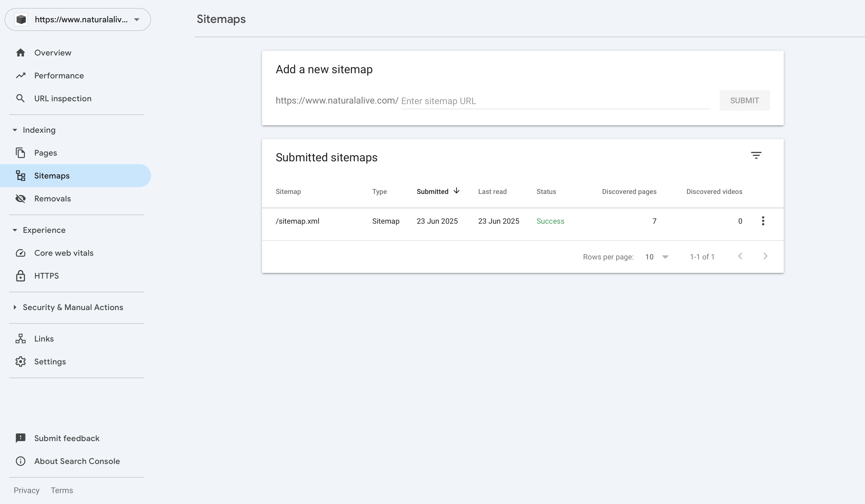Click the HTTPS padlock icon
The width and height of the screenshot is (865, 504).
click(21, 276)
